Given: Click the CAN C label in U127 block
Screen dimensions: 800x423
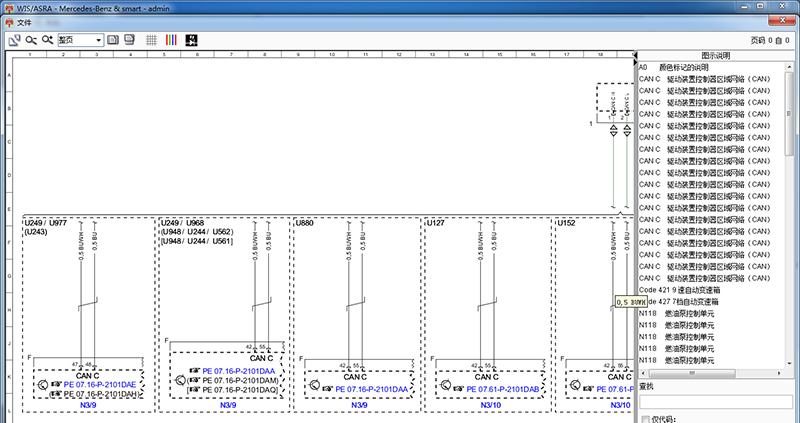Looking at the screenshot, I should click(x=486, y=377).
